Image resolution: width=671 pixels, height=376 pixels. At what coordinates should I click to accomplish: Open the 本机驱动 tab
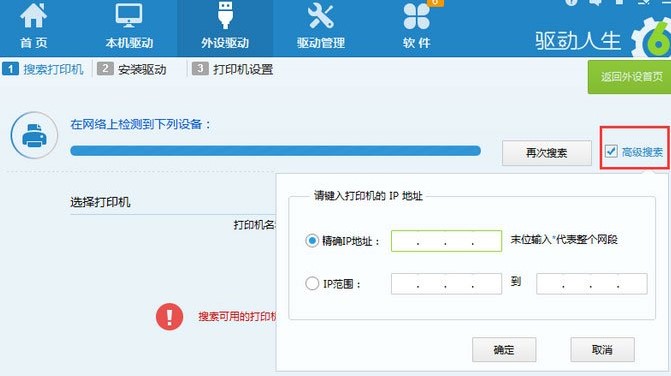(129, 28)
